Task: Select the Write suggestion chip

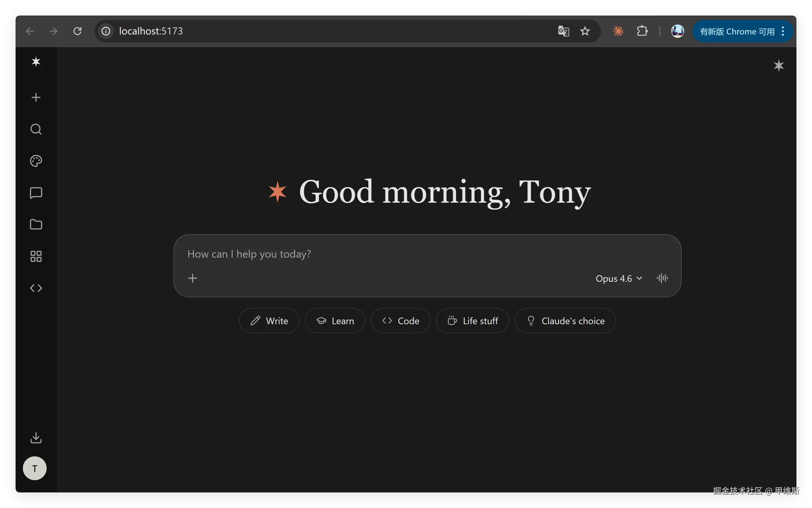Action: (x=269, y=321)
